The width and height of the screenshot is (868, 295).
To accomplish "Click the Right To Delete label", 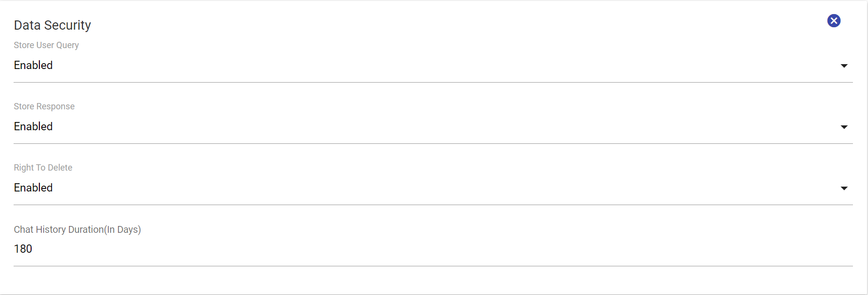I will click(43, 168).
